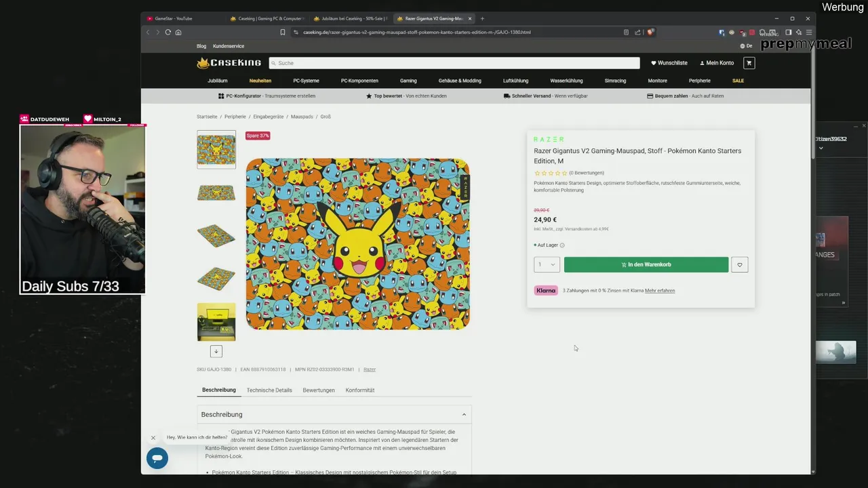Open the Wunschliste link
The width and height of the screenshot is (868, 488).
point(669,63)
